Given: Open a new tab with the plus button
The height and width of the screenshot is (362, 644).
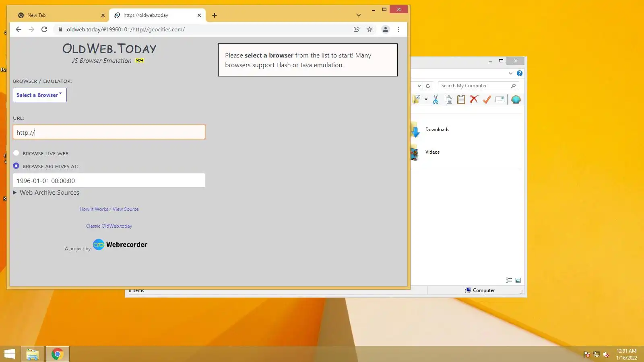Looking at the screenshot, I should (215, 15).
